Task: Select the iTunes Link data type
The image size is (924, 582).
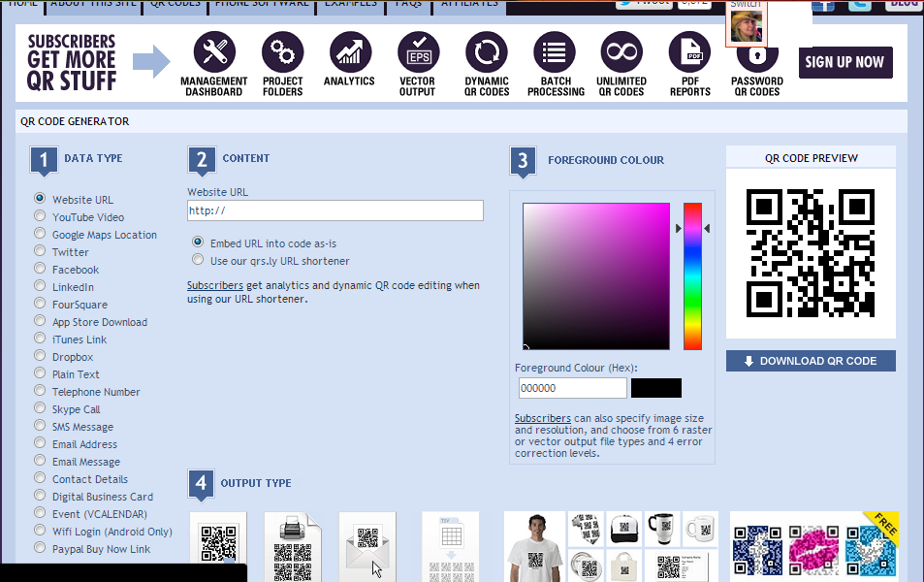Action: pos(40,338)
